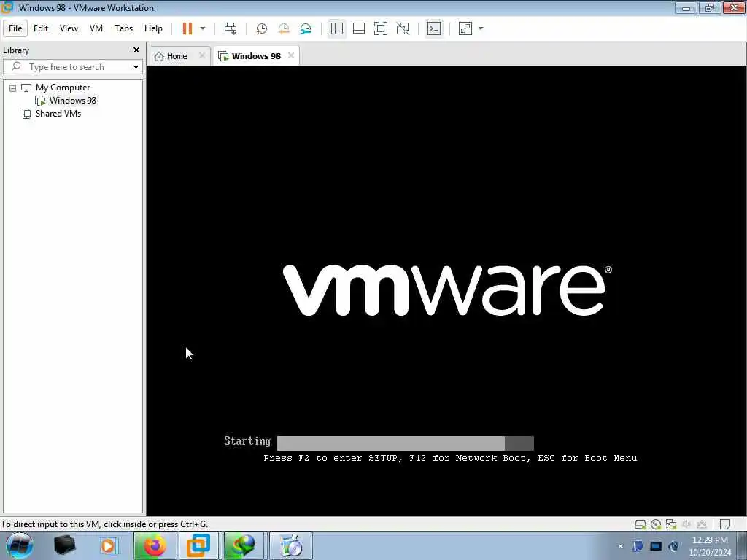The height and width of the screenshot is (560, 747).
Task: Toggle the Unity mode icon
Action: point(403,28)
